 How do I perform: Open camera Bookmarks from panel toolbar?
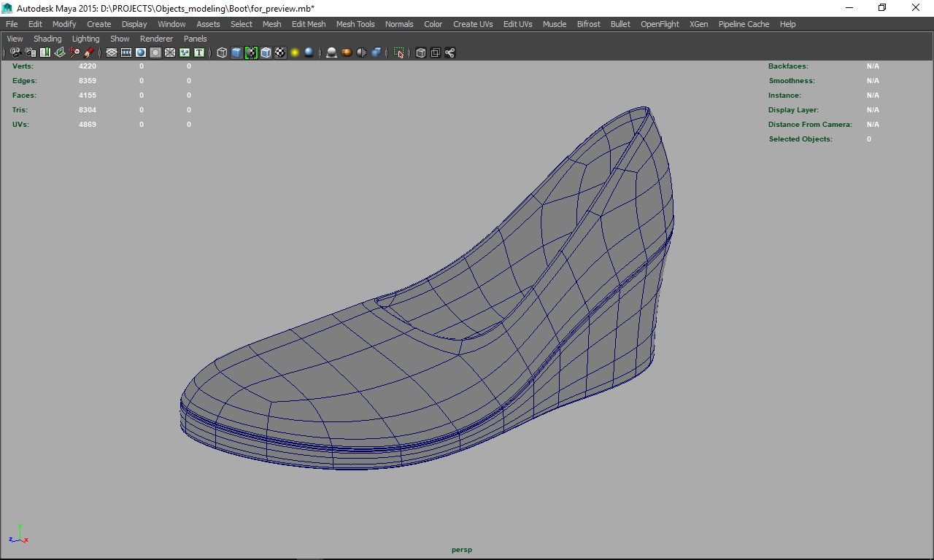click(x=45, y=52)
